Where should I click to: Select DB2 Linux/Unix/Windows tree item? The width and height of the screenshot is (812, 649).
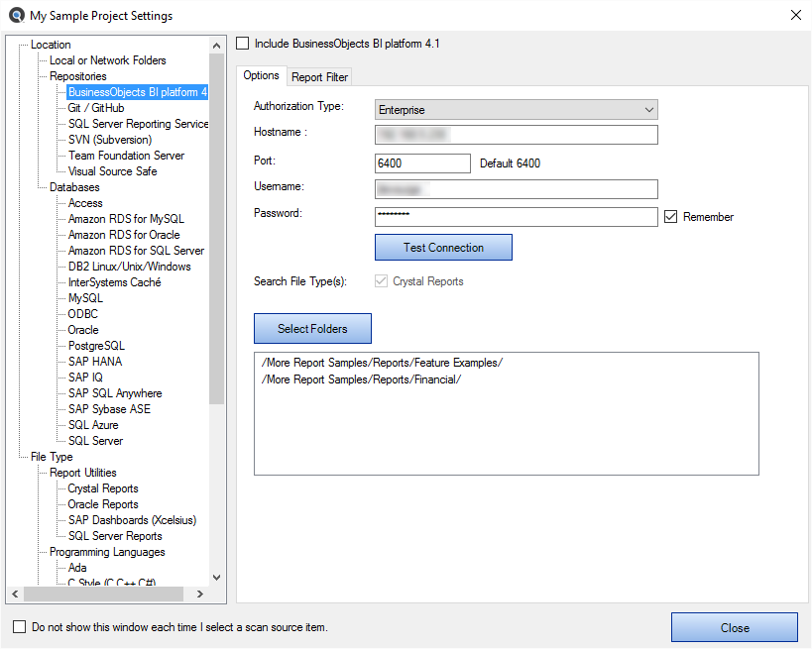(x=130, y=266)
